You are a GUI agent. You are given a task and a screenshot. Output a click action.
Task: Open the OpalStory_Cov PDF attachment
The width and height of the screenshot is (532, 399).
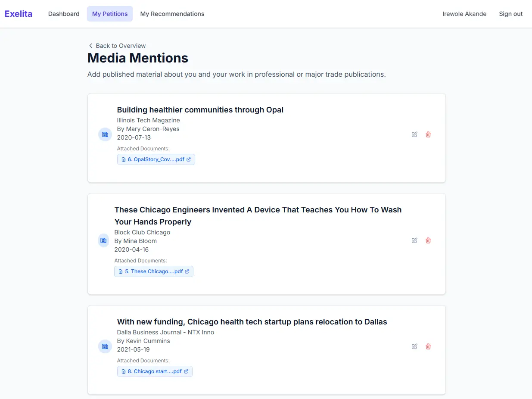click(156, 159)
